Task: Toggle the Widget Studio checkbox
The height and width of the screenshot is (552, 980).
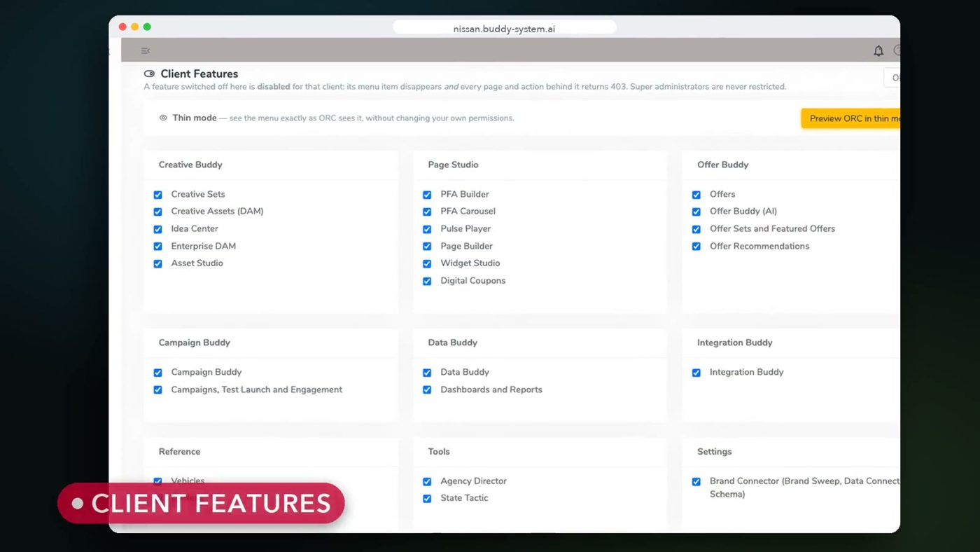Action: [x=427, y=263]
